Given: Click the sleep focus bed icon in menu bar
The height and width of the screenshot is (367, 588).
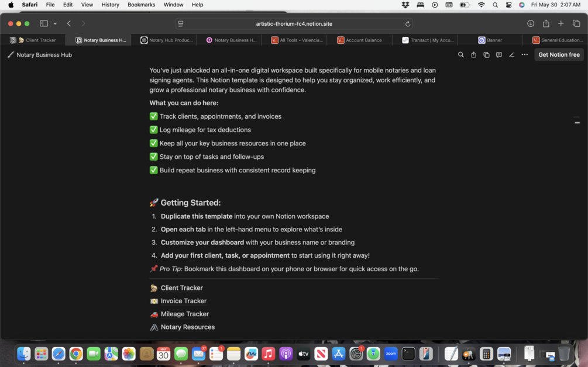Looking at the screenshot, I should point(420,5).
